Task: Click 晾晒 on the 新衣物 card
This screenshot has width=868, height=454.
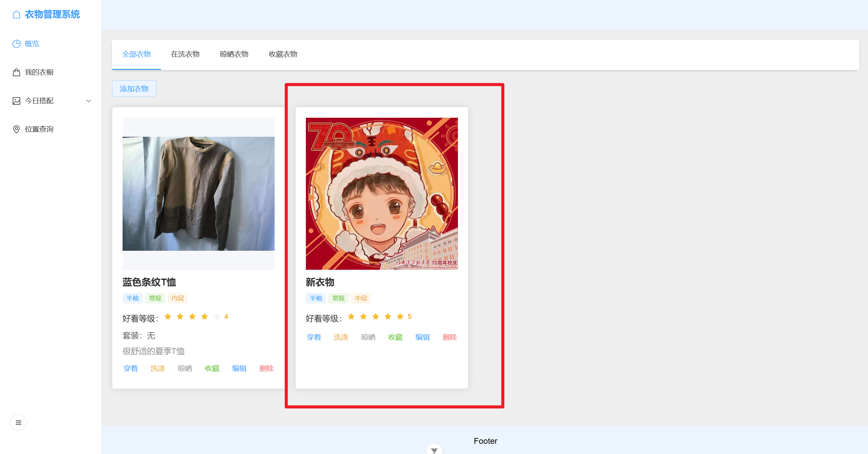Action: coord(368,337)
